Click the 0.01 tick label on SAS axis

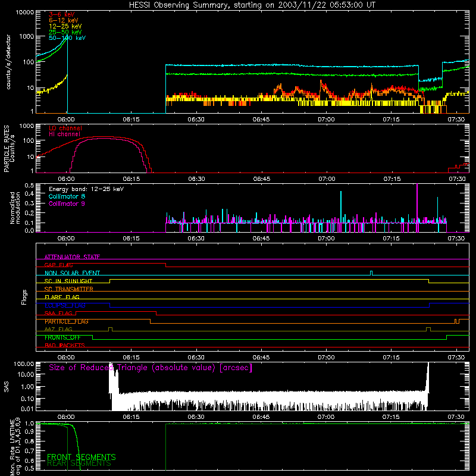pyautogui.click(x=27, y=409)
